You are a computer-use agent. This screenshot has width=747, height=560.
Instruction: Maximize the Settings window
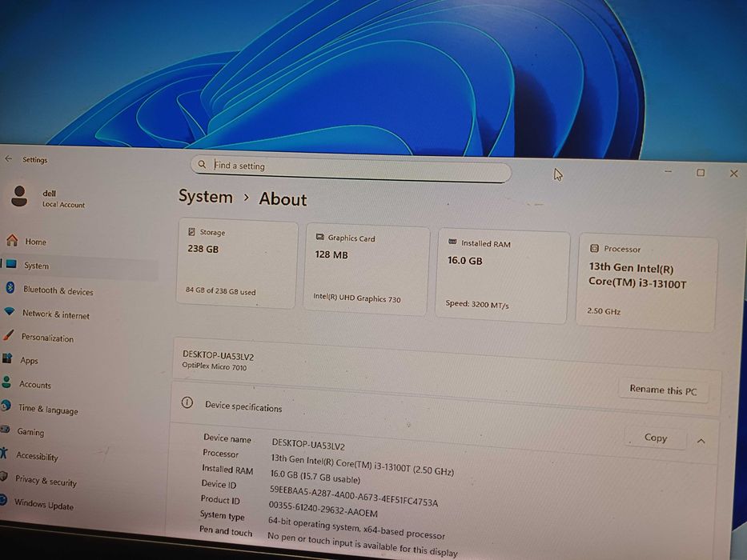tap(701, 172)
